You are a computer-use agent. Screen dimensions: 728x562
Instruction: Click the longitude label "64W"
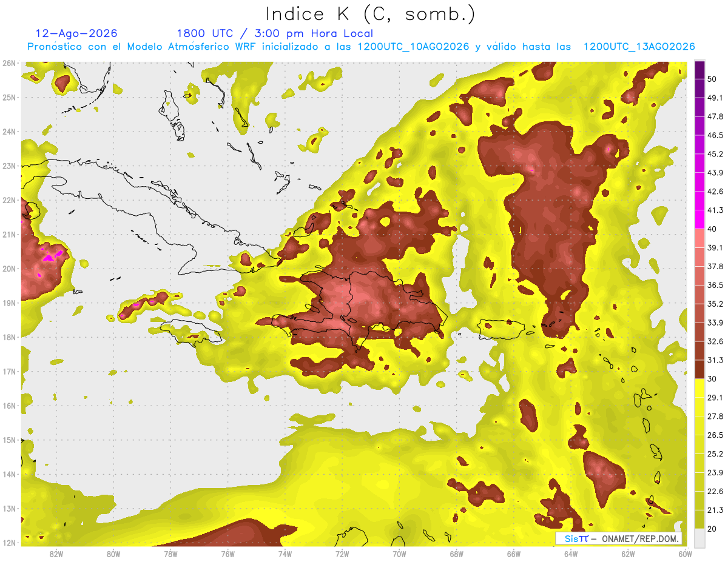(x=571, y=554)
